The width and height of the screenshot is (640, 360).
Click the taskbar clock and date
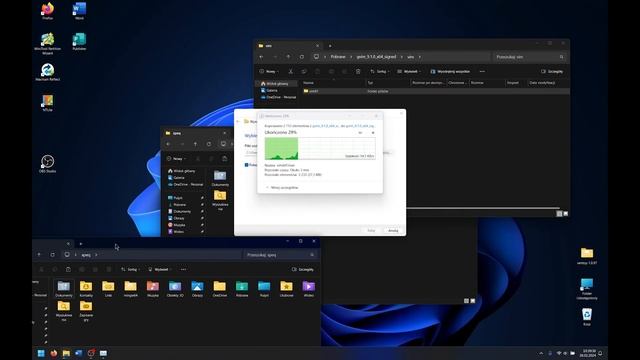[x=589, y=353]
